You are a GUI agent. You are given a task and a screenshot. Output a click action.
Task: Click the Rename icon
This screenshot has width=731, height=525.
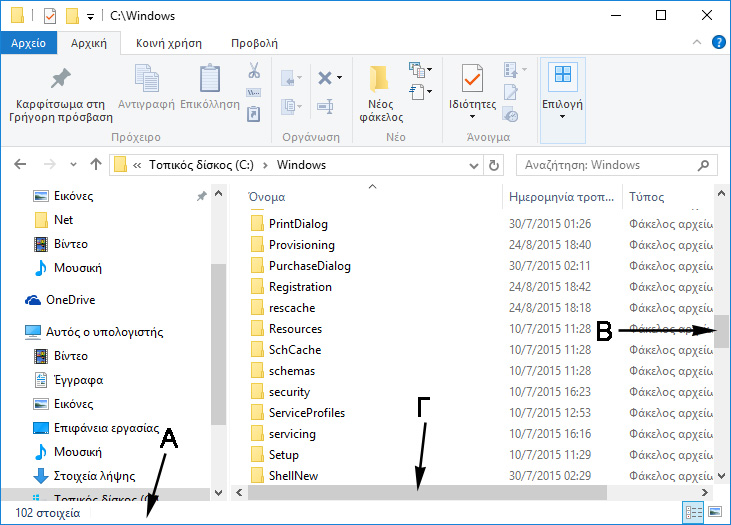[x=325, y=106]
